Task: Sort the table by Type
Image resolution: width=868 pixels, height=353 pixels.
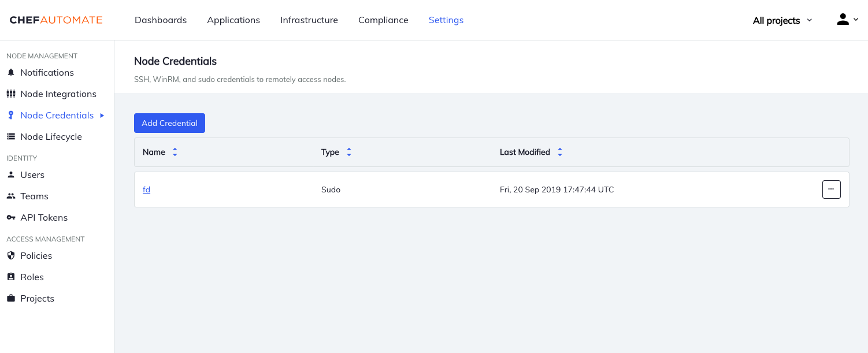Action: pos(349,152)
